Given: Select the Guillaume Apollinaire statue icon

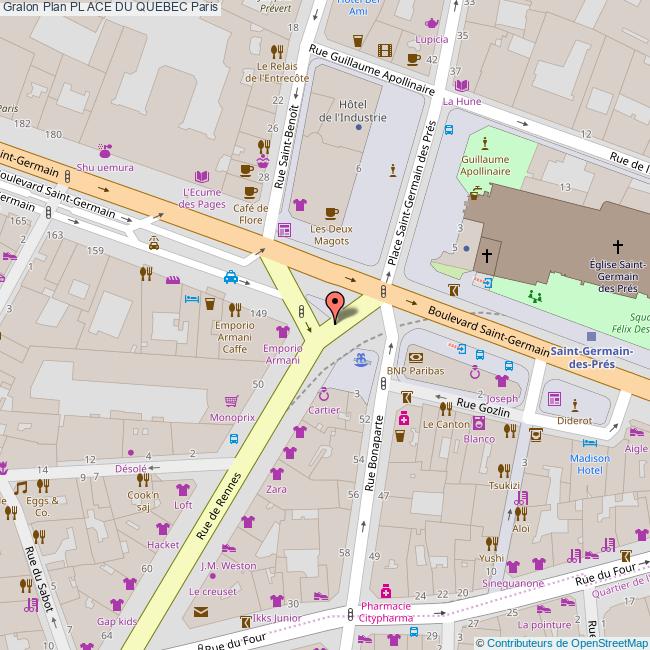Looking at the screenshot, I should (x=485, y=142).
